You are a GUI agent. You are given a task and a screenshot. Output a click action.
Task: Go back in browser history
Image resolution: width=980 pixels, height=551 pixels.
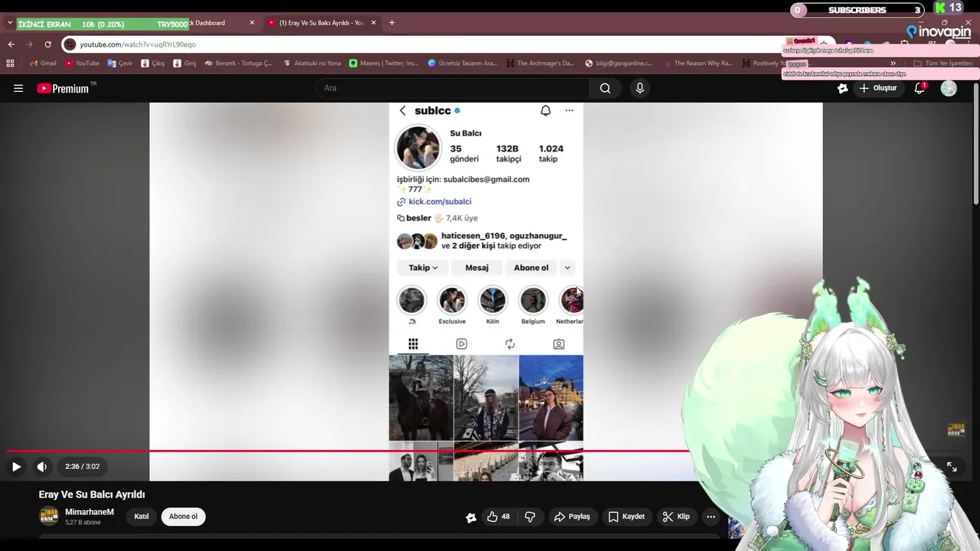pos(11,44)
